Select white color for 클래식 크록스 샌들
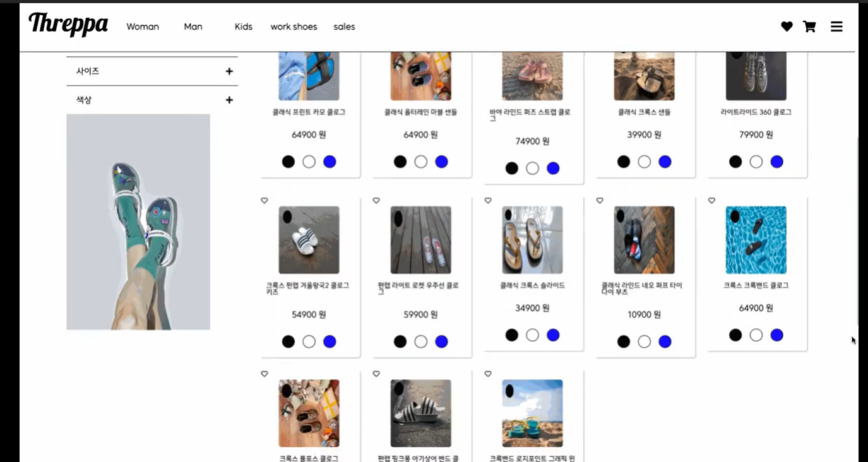 [644, 162]
